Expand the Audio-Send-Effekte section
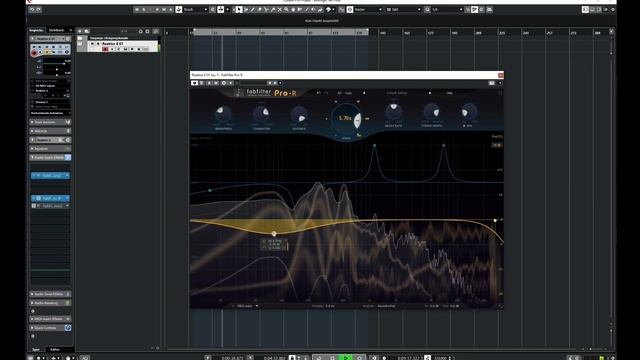The image size is (640, 360). 50,294
